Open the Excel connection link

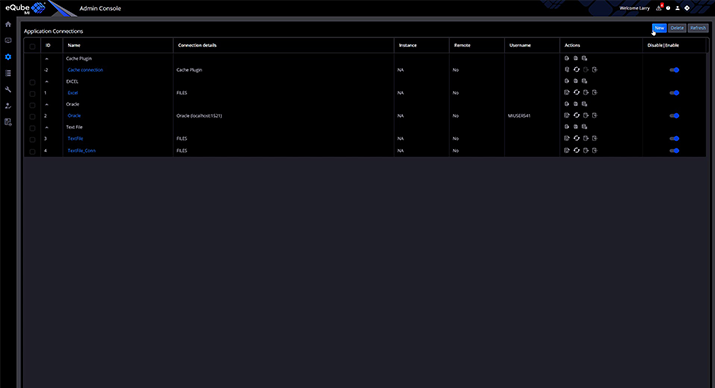click(x=73, y=93)
